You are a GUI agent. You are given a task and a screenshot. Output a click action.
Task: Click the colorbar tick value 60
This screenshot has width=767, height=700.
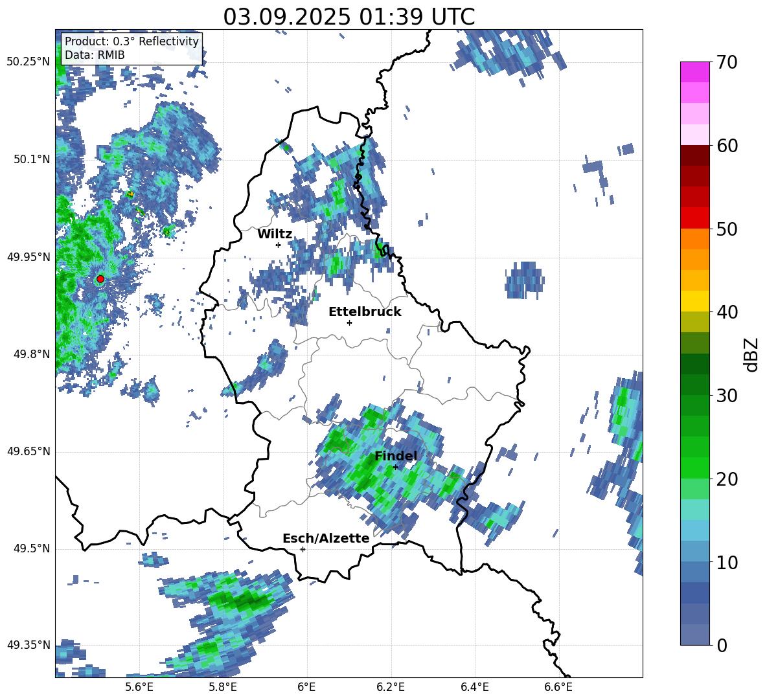click(727, 146)
